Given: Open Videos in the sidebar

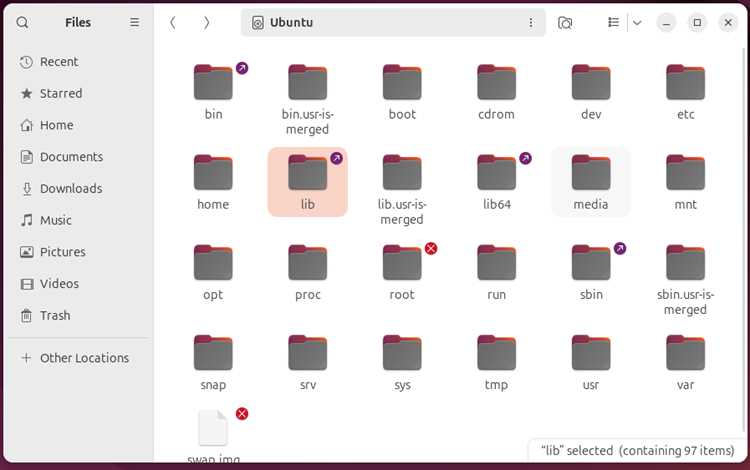Looking at the screenshot, I should pyautogui.click(x=79, y=284).
